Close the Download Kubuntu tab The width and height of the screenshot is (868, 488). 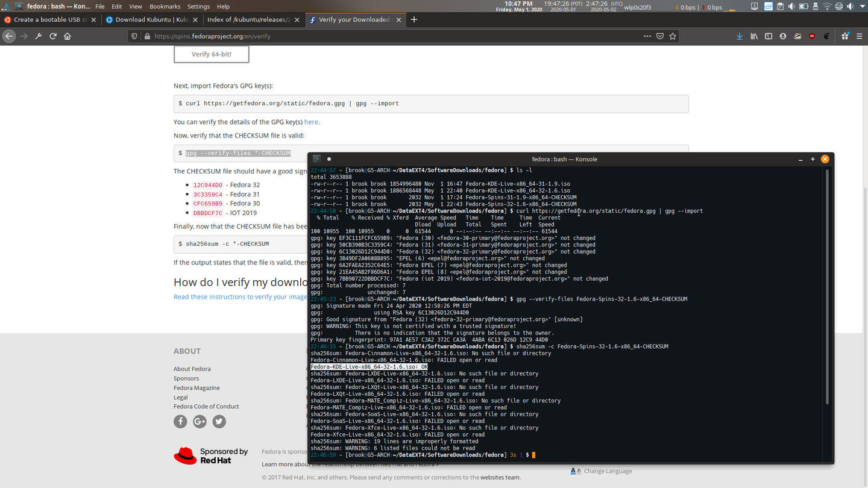point(195,20)
